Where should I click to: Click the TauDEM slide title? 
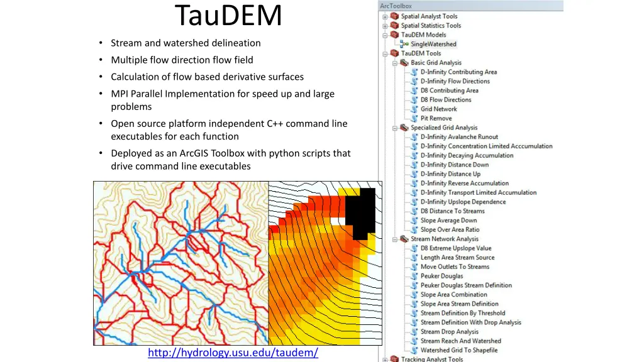pyautogui.click(x=228, y=15)
